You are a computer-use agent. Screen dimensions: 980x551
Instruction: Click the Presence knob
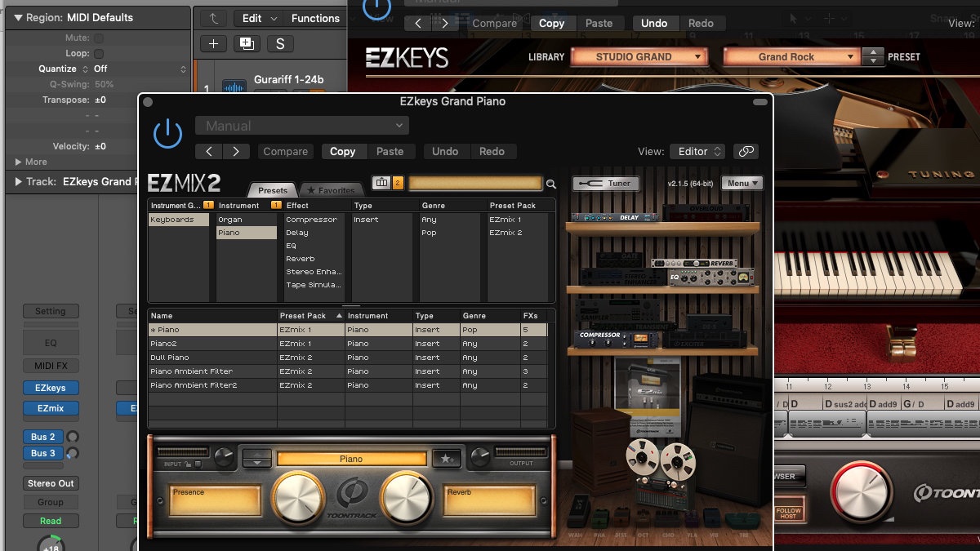pos(298,496)
